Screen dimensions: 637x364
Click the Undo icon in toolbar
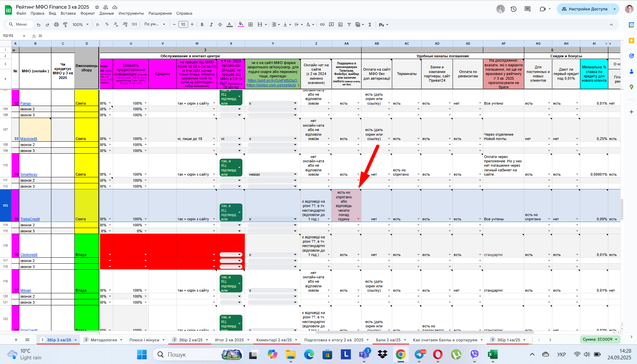[39, 24]
